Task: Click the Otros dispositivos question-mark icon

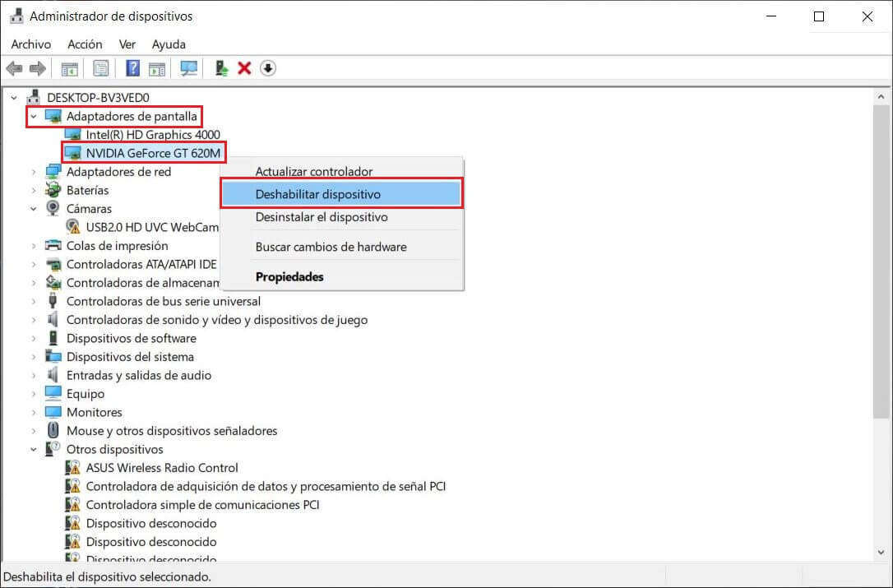Action: tap(53, 449)
